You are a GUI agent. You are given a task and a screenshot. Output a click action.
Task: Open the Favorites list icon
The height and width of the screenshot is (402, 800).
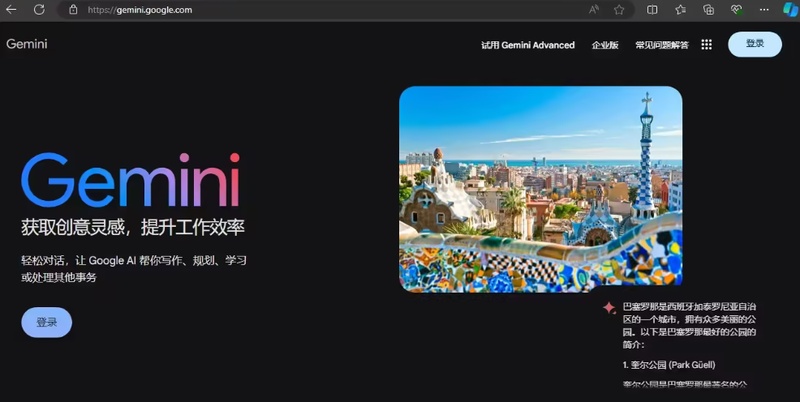pos(681,10)
